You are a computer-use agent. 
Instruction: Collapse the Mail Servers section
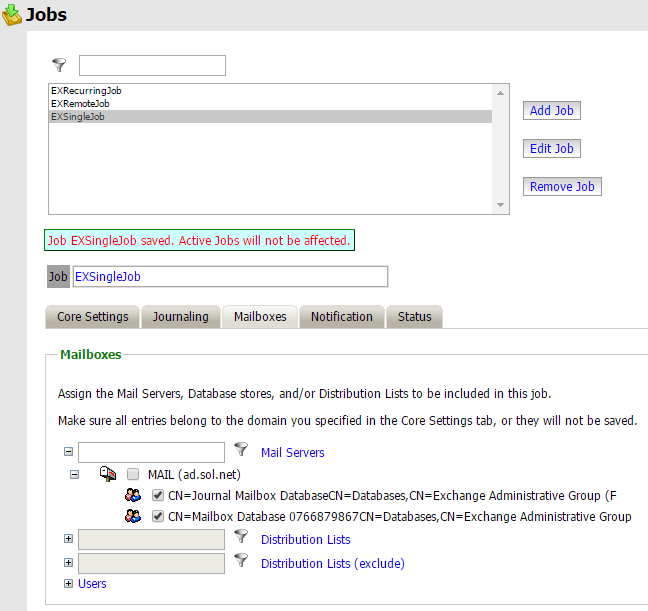[69, 452]
